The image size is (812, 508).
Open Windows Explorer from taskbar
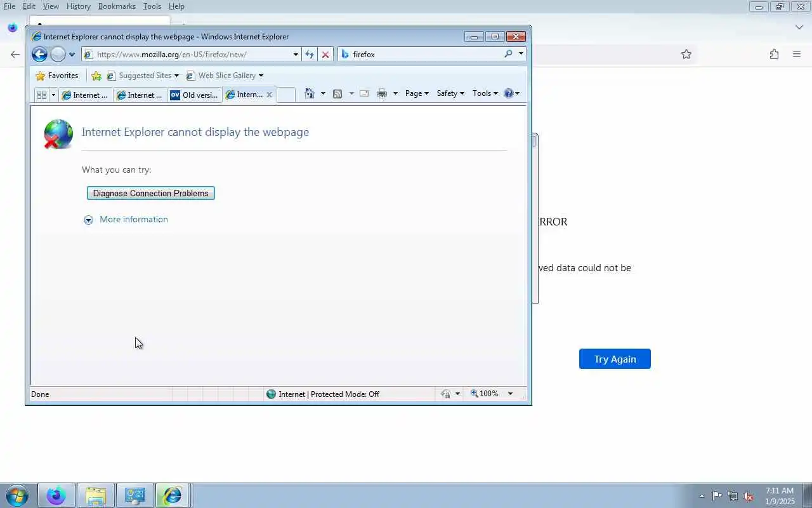tap(96, 495)
